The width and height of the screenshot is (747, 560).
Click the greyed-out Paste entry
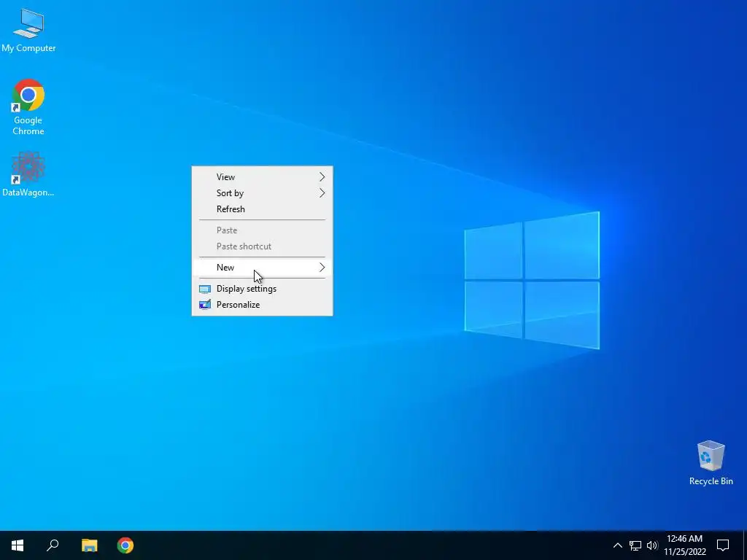[262, 230]
